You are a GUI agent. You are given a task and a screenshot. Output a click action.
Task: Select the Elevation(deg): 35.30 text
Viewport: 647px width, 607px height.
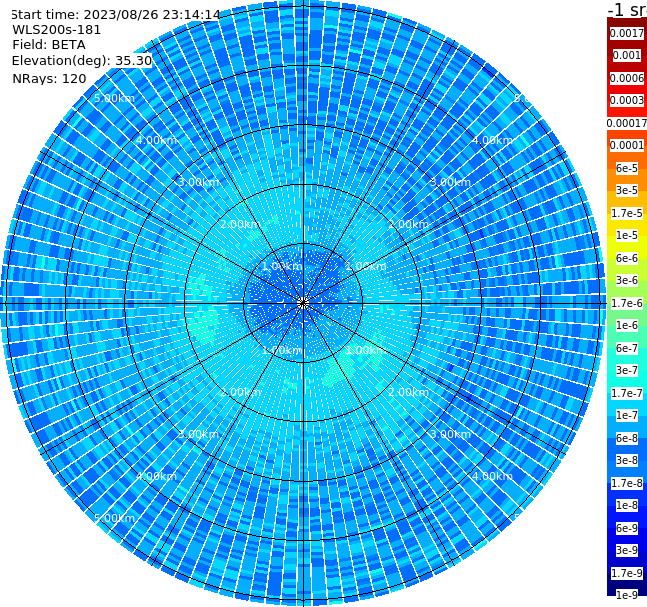[82, 61]
